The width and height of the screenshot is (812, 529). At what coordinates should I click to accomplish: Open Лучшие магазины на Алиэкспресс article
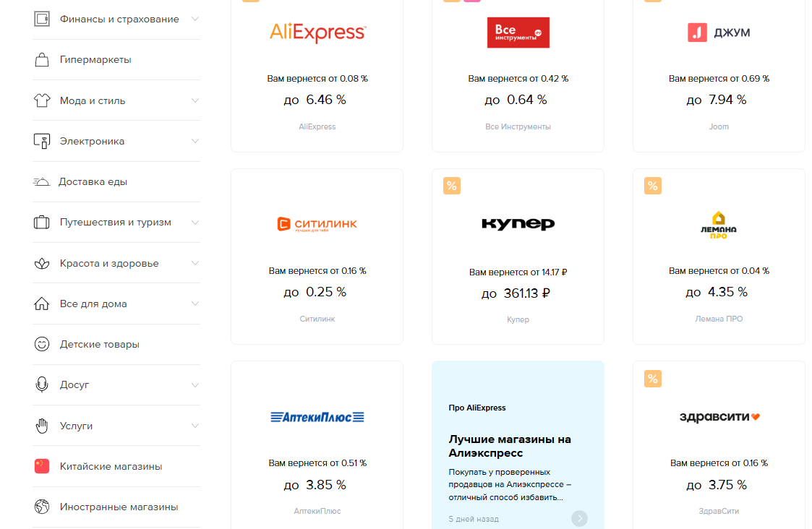pyautogui.click(x=510, y=446)
